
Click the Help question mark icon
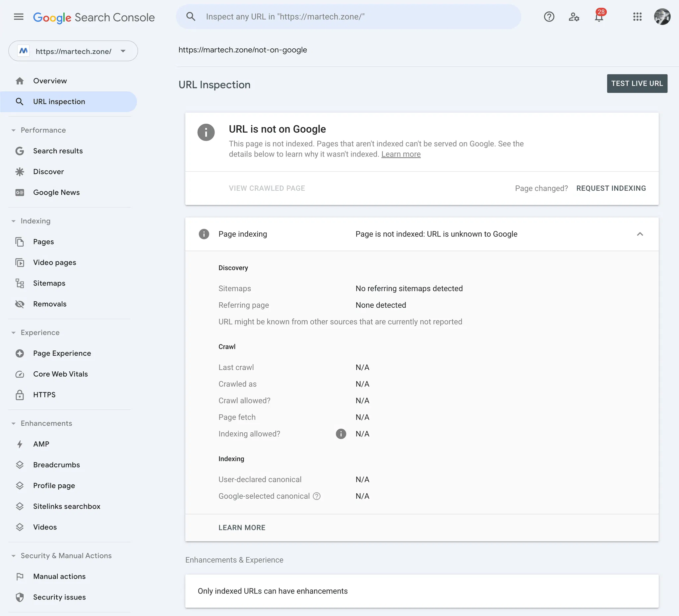(x=549, y=17)
